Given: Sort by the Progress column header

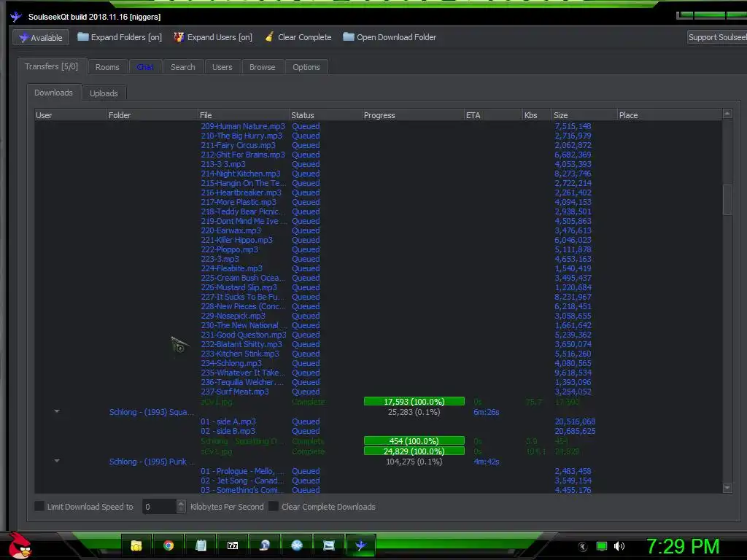Looking at the screenshot, I should click(413, 115).
